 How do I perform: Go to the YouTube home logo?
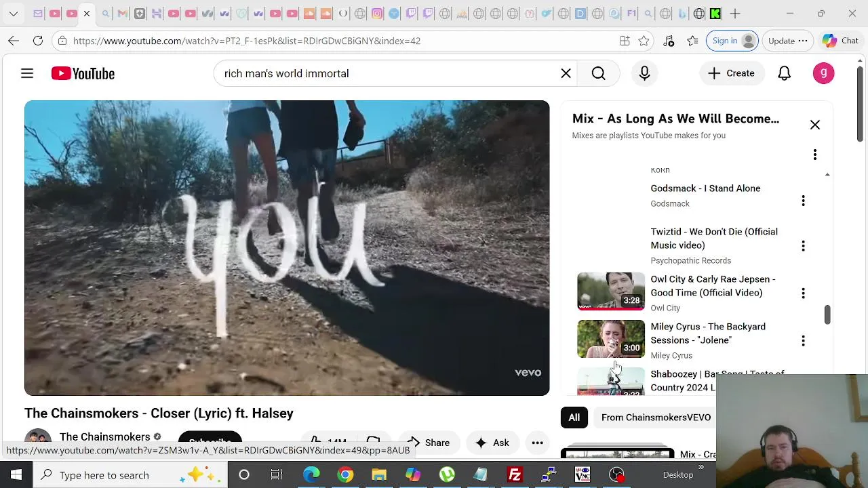tap(83, 73)
